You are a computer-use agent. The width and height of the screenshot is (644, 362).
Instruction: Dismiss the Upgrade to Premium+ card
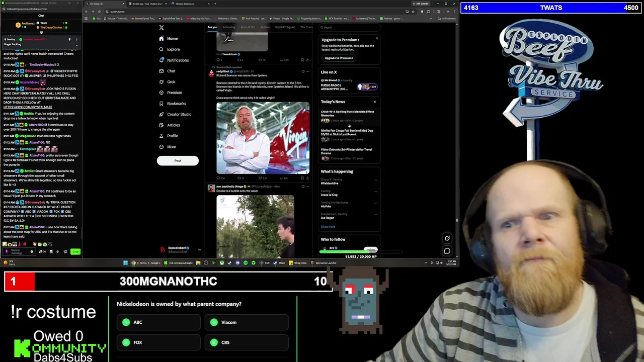coord(376,38)
